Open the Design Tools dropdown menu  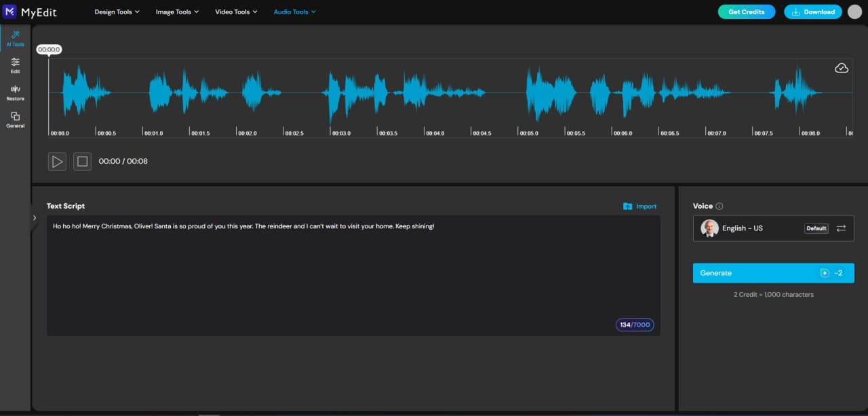click(x=117, y=12)
